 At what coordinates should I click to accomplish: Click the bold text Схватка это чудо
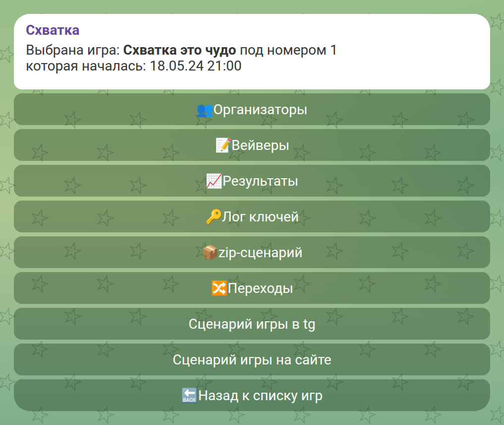point(180,50)
